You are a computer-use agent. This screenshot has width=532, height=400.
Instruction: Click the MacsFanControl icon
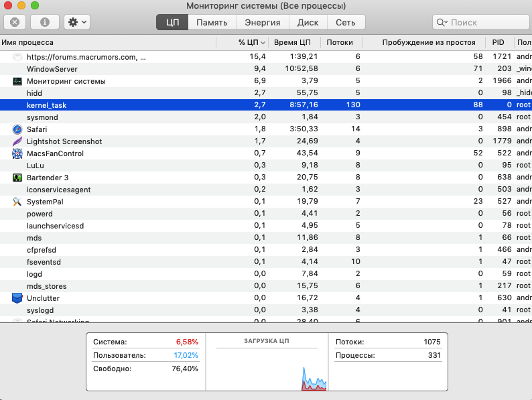pos(17,153)
